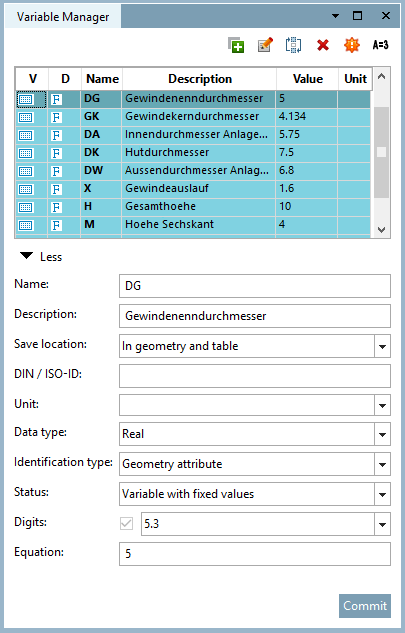Click the table icon in GK row
This screenshot has width=405, height=633.
26,117
